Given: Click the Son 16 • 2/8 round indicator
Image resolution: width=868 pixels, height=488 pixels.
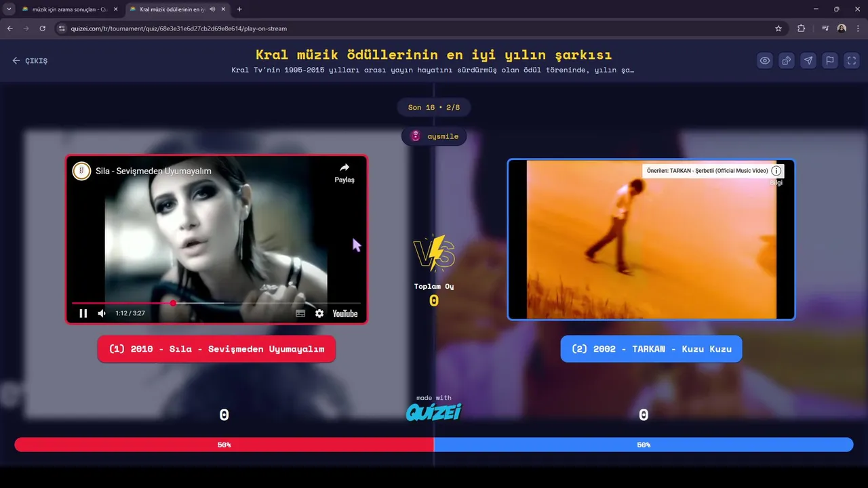Looking at the screenshot, I should click(x=434, y=107).
